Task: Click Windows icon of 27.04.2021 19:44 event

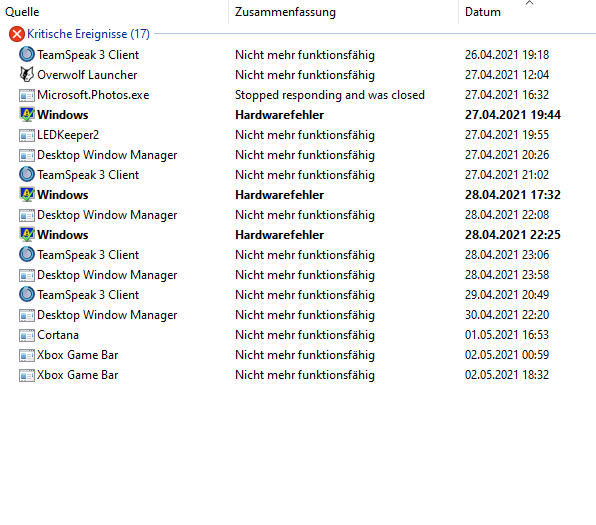Action: pos(27,114)
